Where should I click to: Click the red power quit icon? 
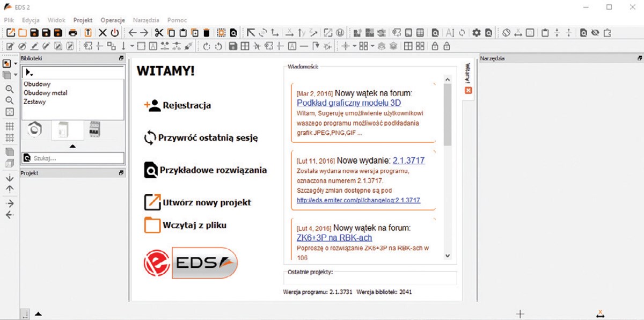114,33
